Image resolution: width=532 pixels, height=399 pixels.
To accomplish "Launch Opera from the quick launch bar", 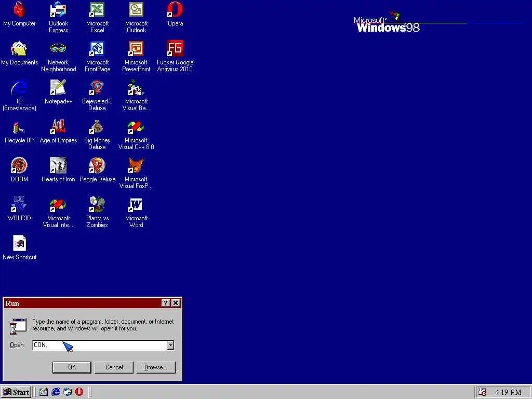I will (79, 392).
